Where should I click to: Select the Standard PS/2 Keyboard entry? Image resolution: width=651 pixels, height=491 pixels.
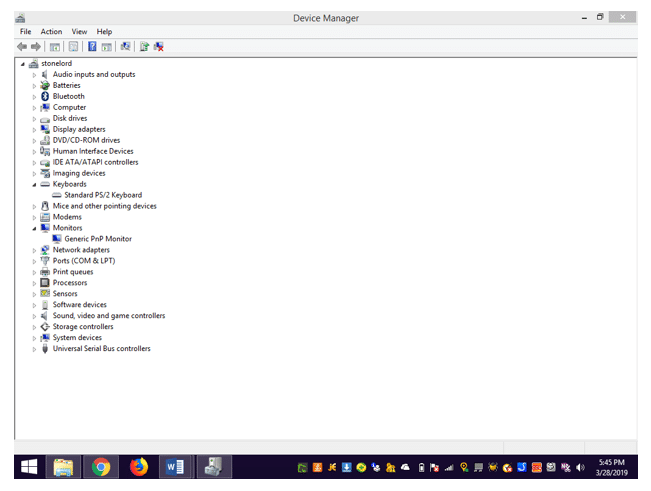(103, 195)
